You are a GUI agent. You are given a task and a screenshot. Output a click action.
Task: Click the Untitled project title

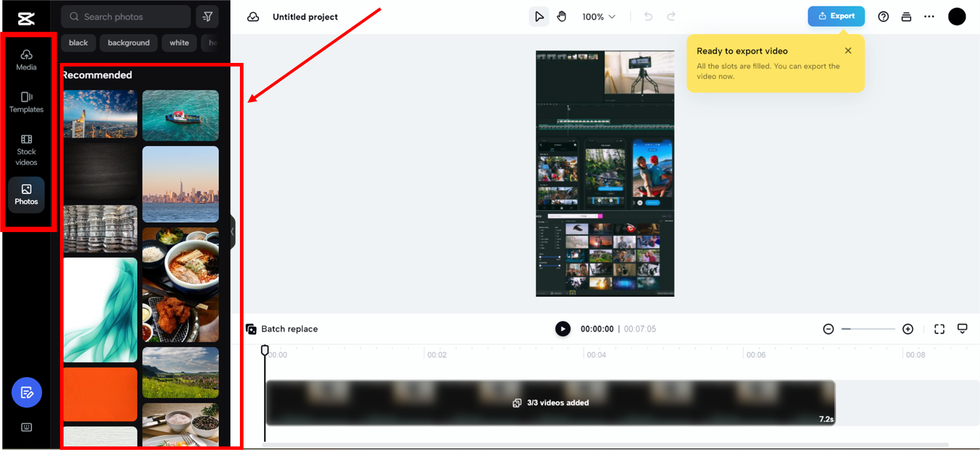(x=305, y=17)
